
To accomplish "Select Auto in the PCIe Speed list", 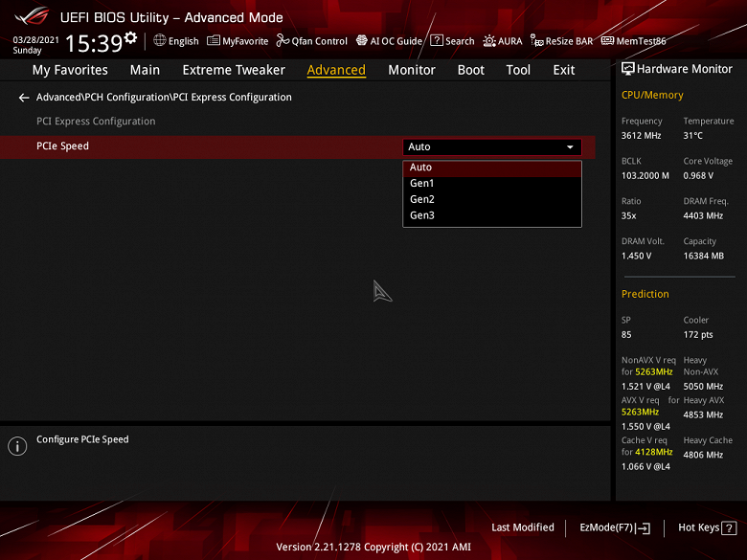I will pos(492,168).
